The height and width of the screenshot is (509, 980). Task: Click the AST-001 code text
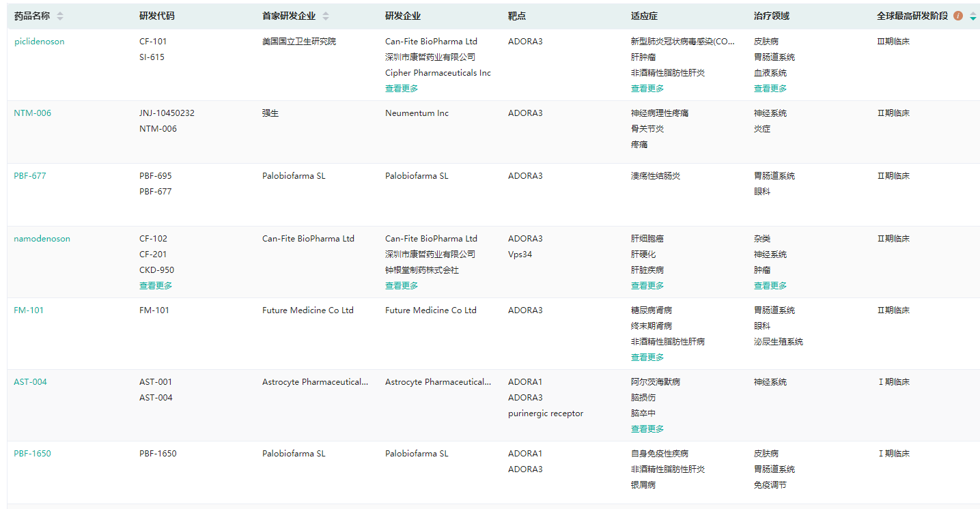[x=156, y=382]
